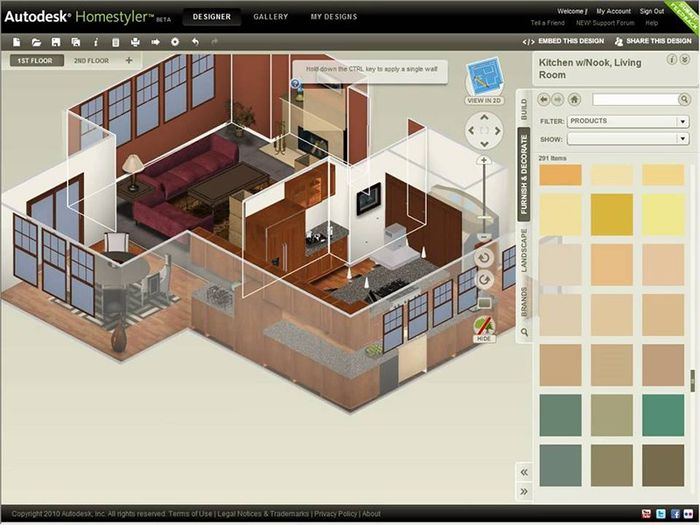This screenshot has height=525, width=700.
Task: Print the design
Action: tap(135, 42)
